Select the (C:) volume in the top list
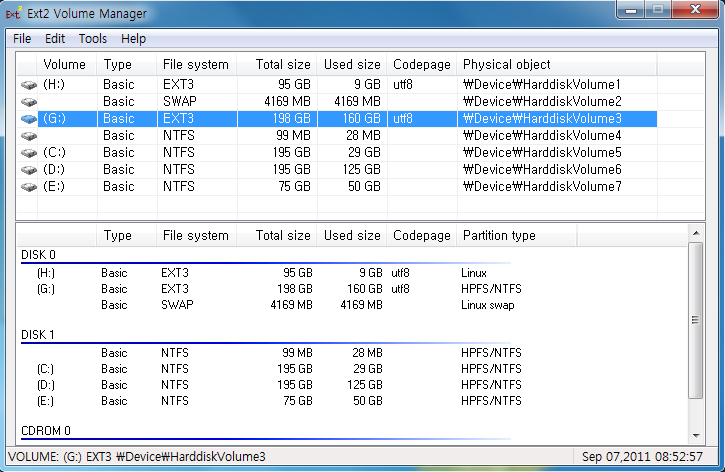The image size is (725, 472). pyautogui.click(x=54, y=153)
